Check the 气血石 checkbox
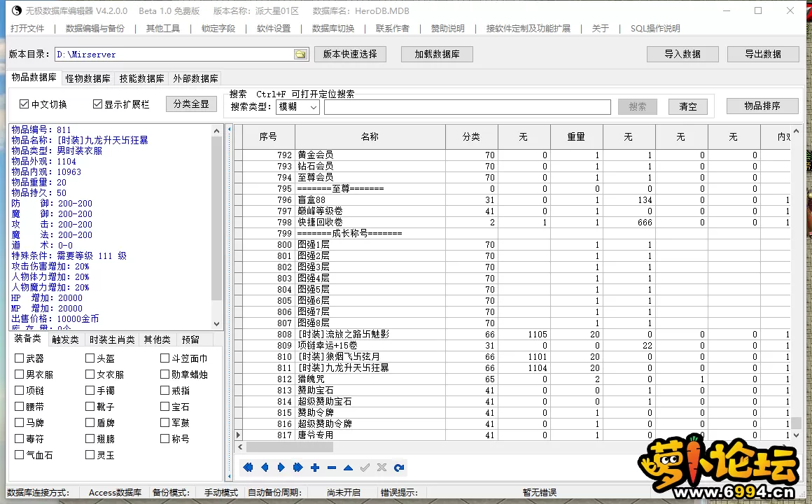812x504 pixels. coord(19,454)
